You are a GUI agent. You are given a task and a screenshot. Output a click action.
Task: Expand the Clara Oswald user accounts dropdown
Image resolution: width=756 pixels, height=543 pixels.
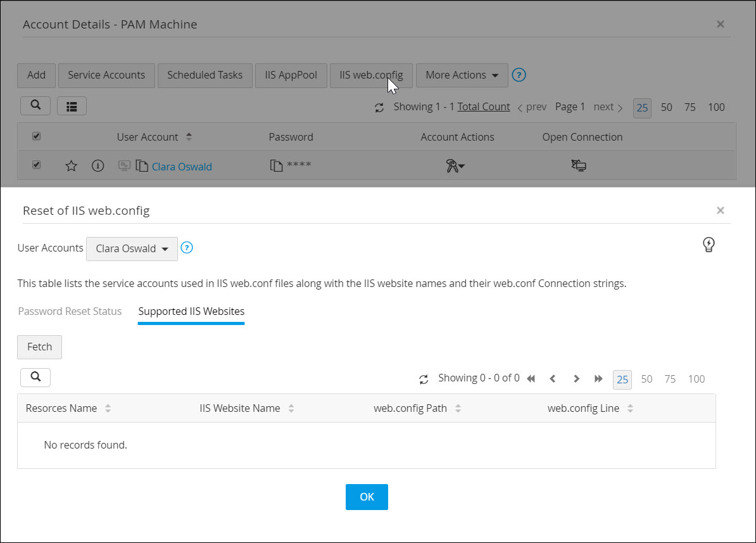click(x=132, y=248)
